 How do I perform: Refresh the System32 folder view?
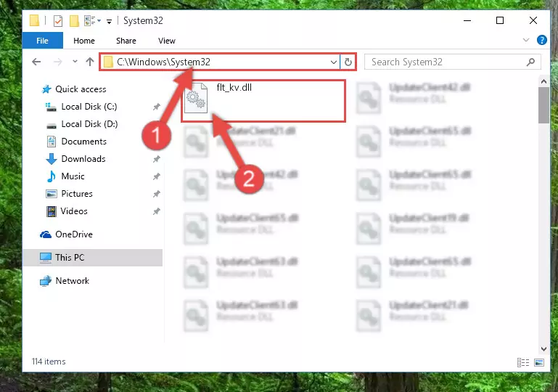(x=348, y=62)
